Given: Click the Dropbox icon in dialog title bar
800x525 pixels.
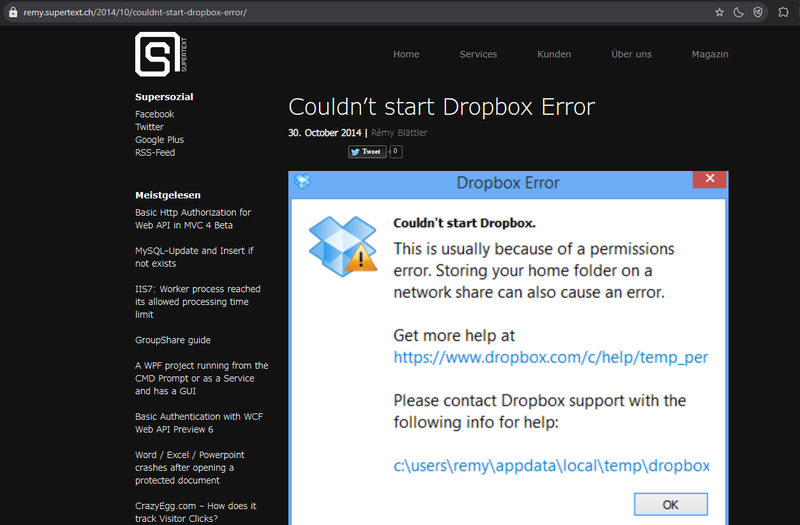Looking at the screenshot, I should point(302,181).
